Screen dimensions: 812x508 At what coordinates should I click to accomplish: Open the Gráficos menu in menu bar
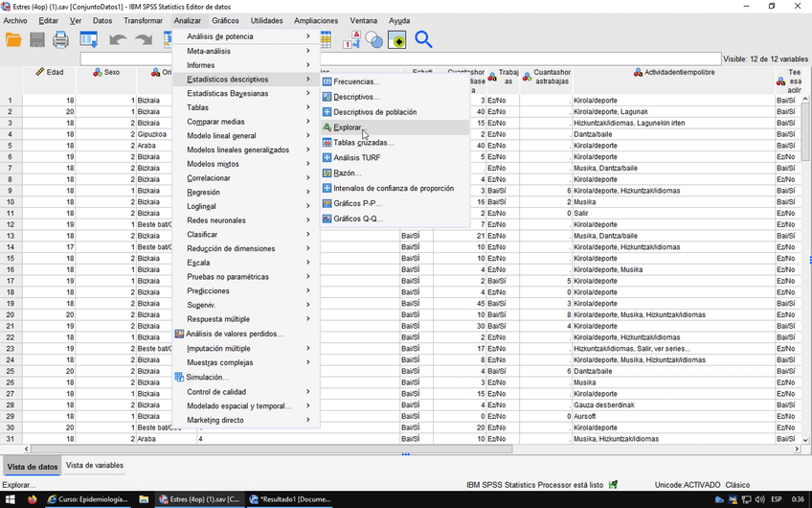point(225,20)
